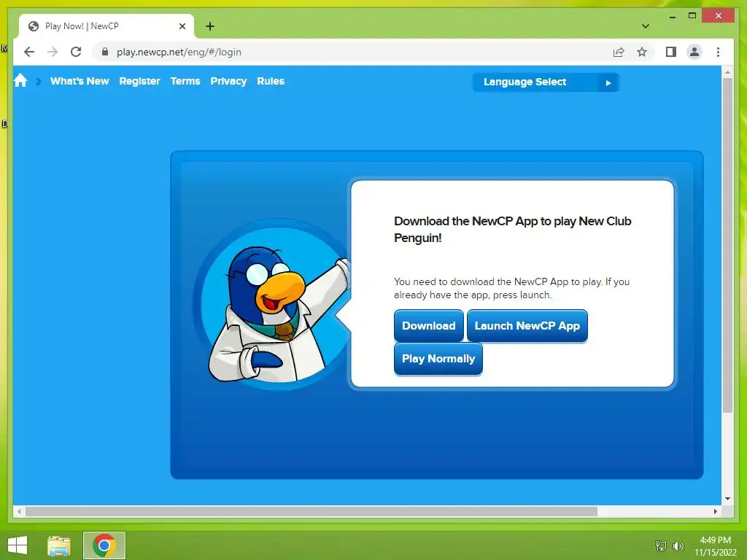
Task: Select the Play Now! | NewCP tab
Action: point(107,26)
